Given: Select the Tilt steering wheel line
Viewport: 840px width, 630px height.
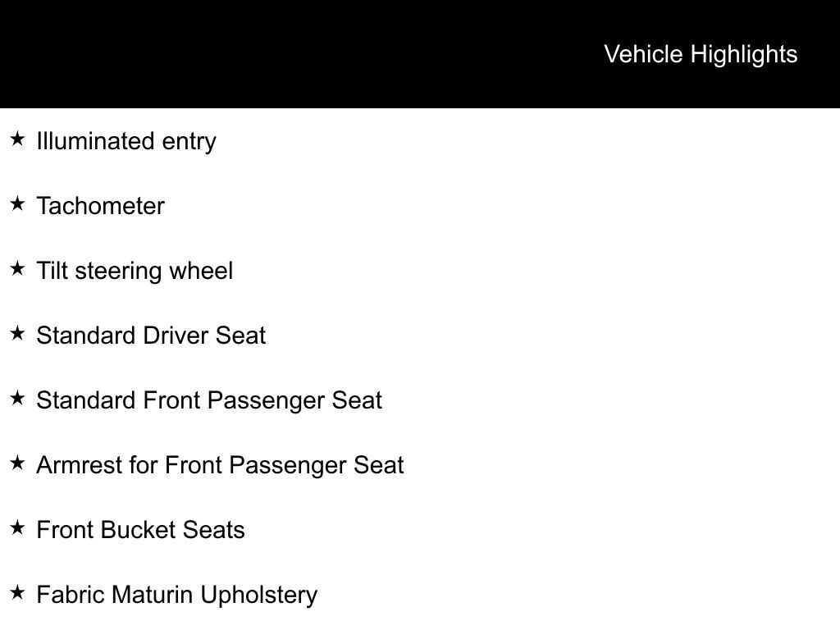Looking at the screenshot, I should (135, 271).
